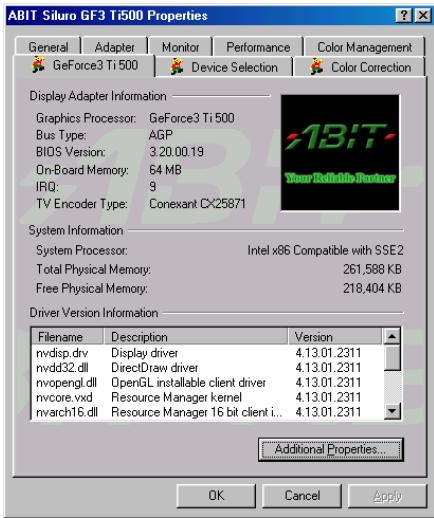
Task: Click the Apply button
Action: (x=388, y=495)
